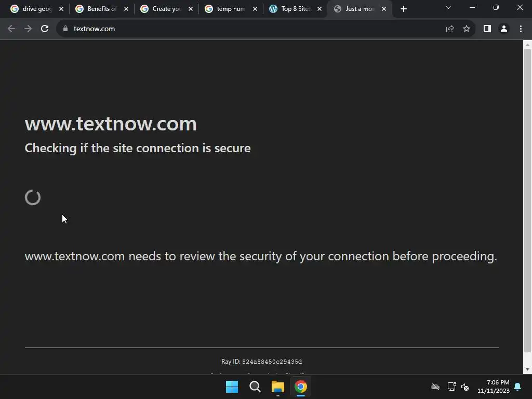Screen dimensions: 532x399
Task: Click the muted volume tray icon
Action: pyautogui.click(x=465, y=387)
